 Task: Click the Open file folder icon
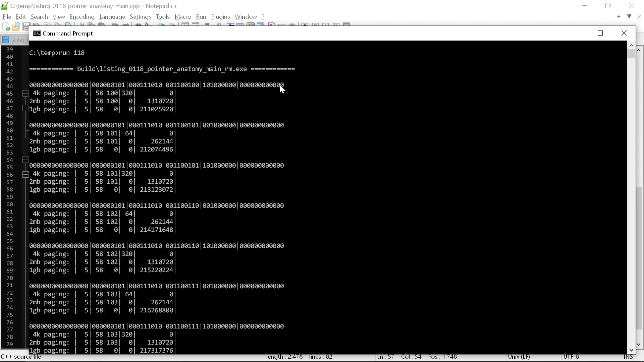16,26
